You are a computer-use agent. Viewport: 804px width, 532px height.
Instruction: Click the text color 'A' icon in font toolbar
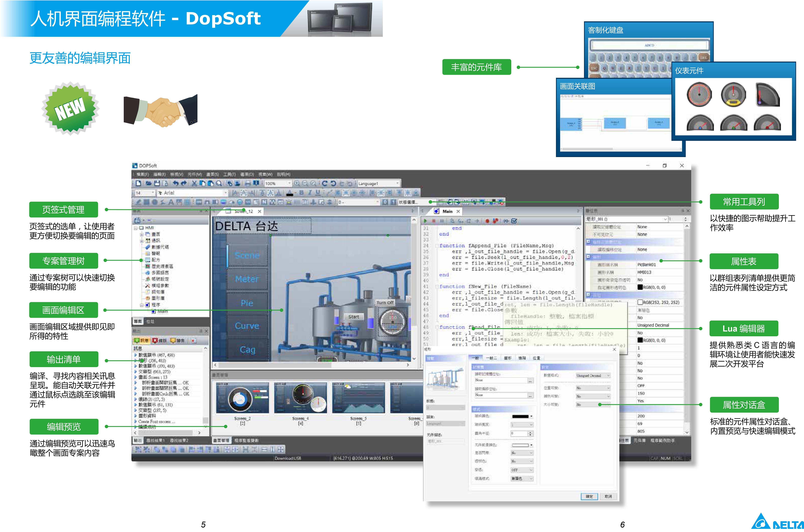click(290, 193)
